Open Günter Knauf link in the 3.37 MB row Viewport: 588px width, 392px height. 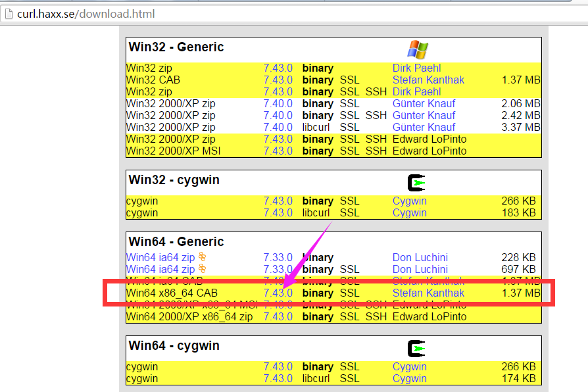424,127
